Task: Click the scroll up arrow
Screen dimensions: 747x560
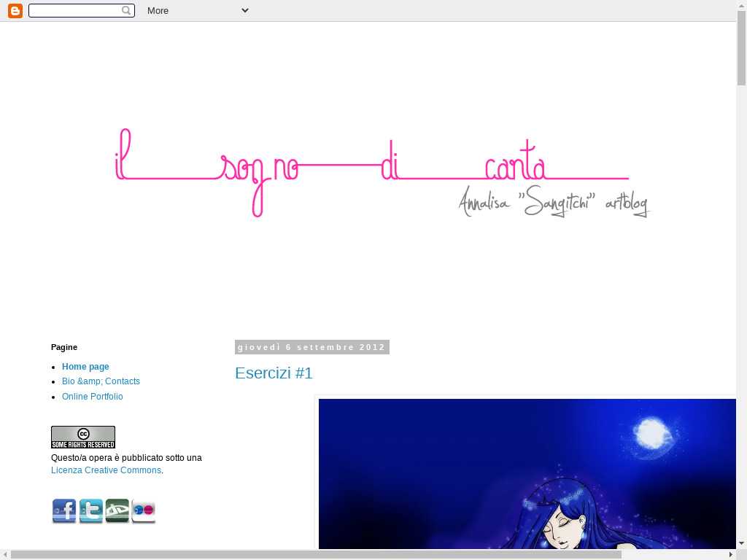Action: [741, 4]
